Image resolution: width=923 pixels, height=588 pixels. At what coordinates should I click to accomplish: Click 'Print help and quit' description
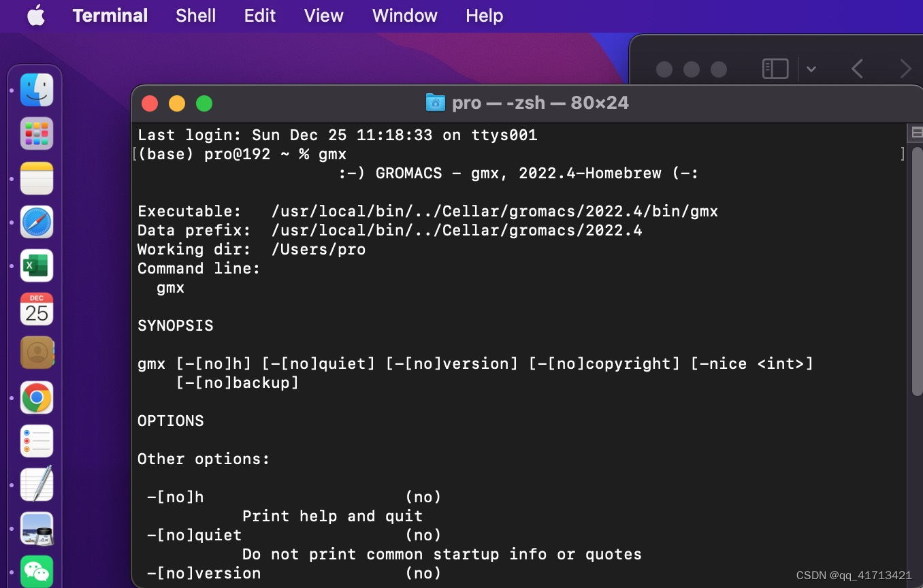point(333,516)
